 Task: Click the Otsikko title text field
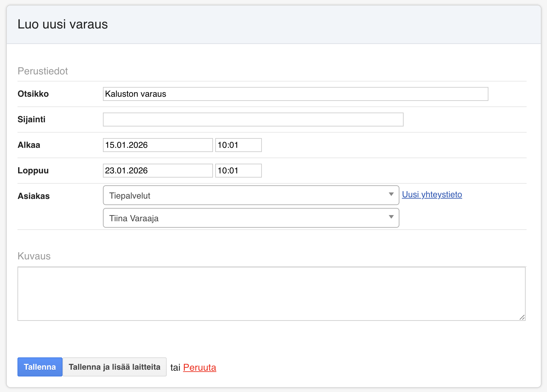(295, 94)
